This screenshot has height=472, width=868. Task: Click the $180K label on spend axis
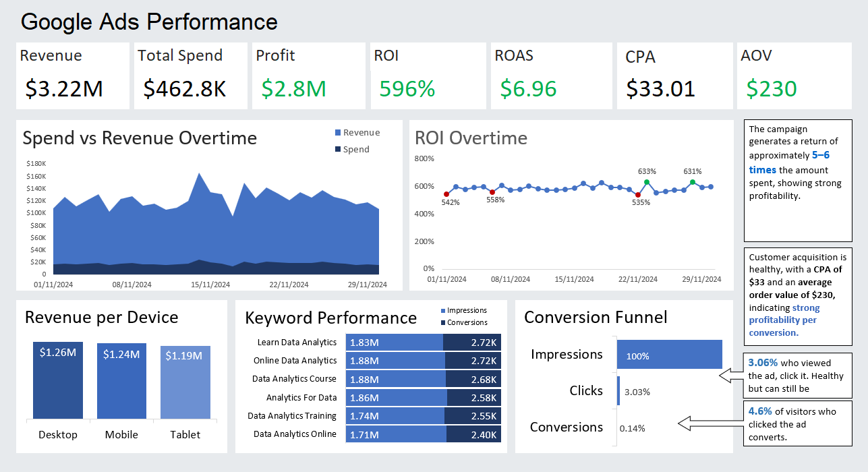[x=36, y=164]
